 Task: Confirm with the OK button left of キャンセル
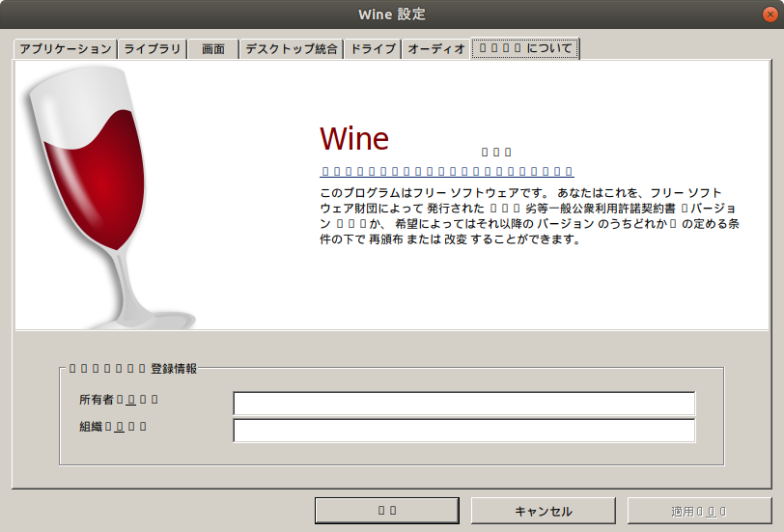[x=387, y=511]
